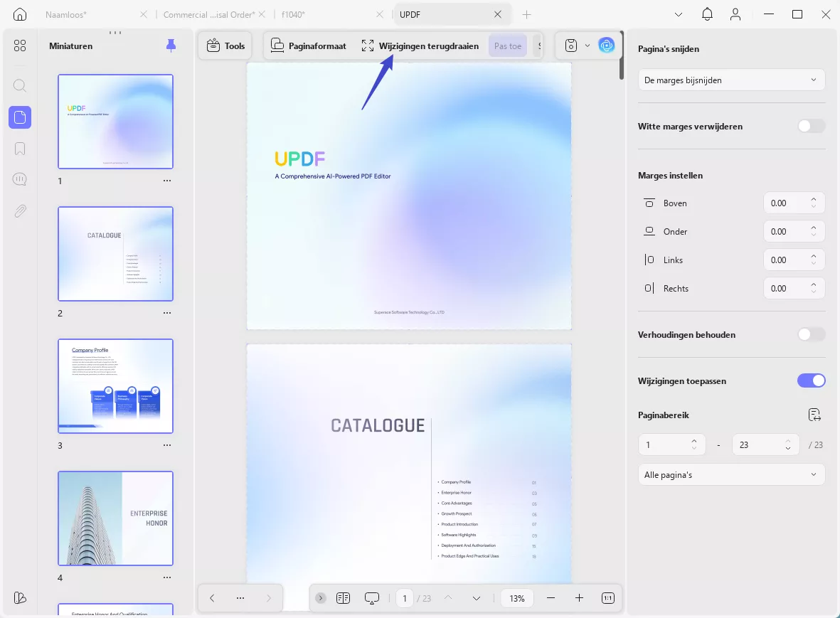Click Paginaformaat button
840x618 pixels.
(309, 46)
